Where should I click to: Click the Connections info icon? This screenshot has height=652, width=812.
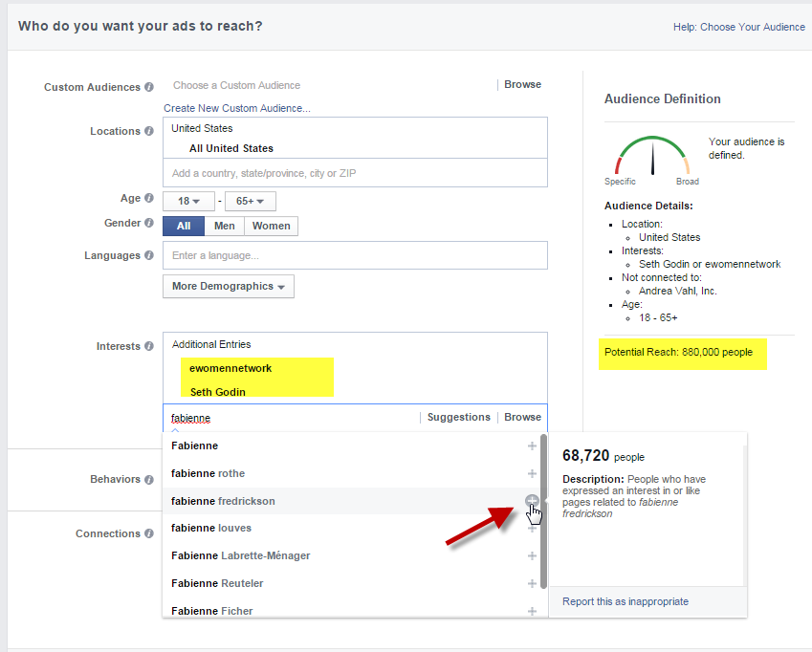click(149, 533)
